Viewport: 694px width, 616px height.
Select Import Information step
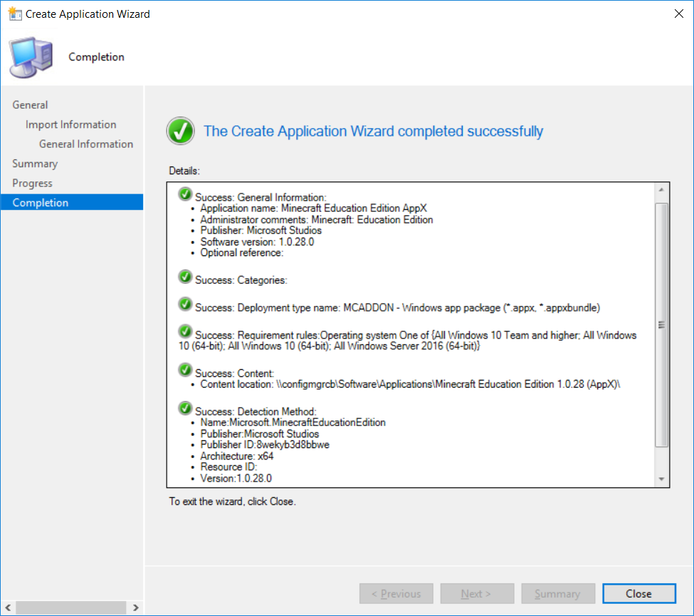(x=70, y=124)
